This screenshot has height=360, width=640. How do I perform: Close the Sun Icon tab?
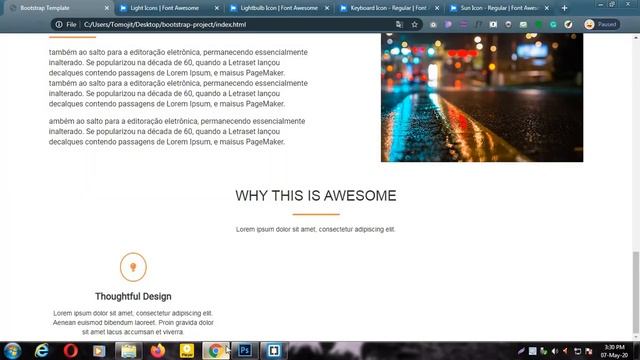click(x=547, y=8)
